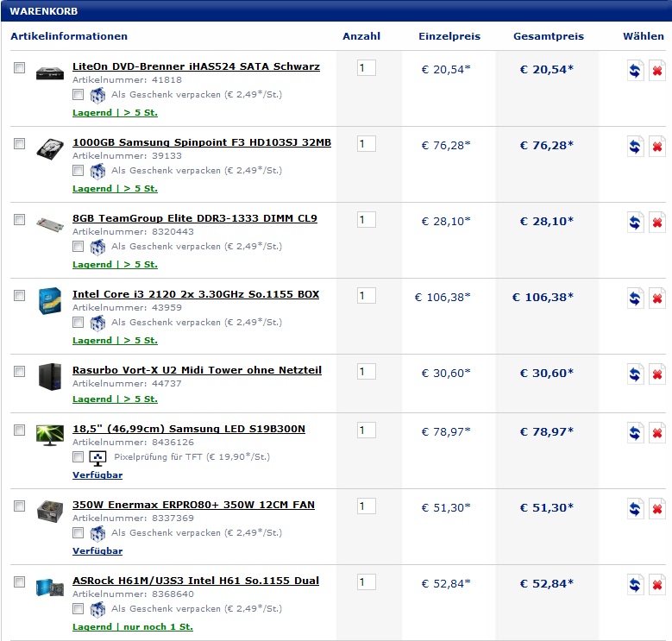Click 'Lagernd | nur noch 1 St.' link

pos(133,626)
